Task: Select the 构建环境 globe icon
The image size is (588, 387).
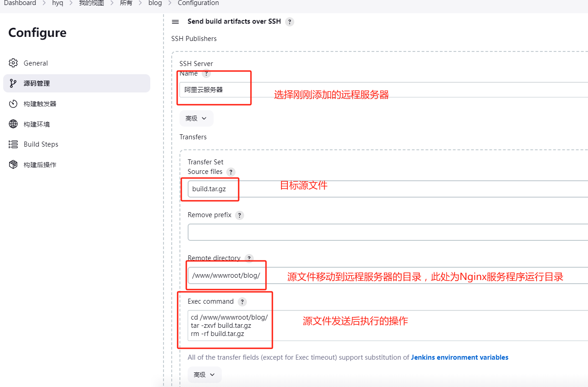Action: 13,124
